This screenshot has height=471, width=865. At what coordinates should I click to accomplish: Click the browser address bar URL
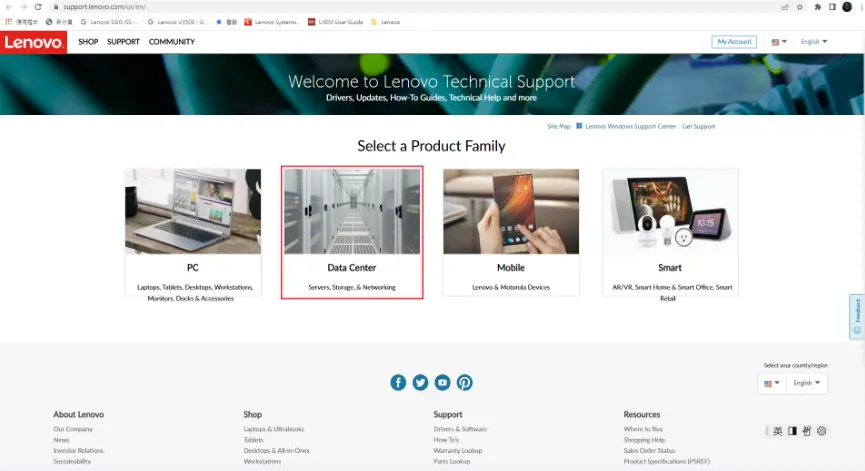[x=104, y=7]
